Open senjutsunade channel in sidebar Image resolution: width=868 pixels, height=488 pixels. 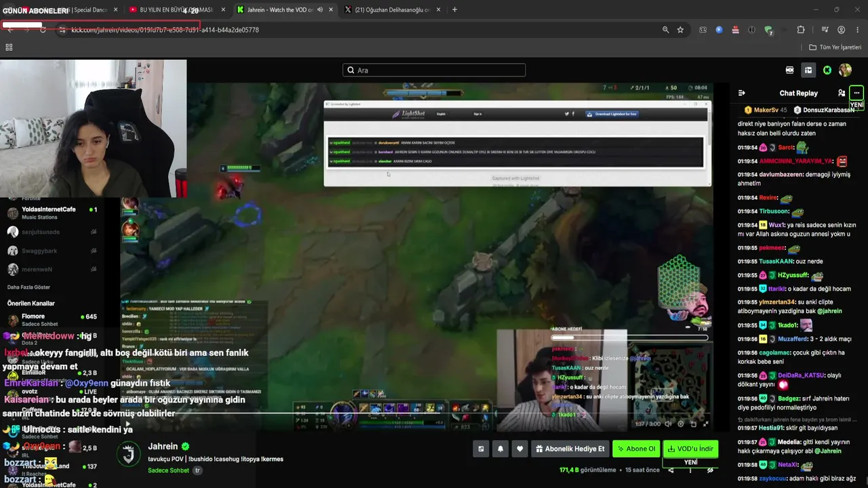(53, 232)
